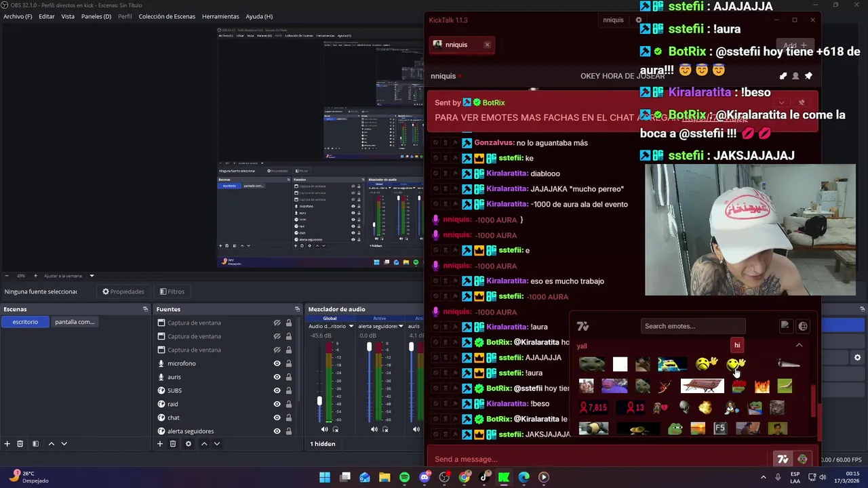Open source properties gear in Fuentes toolbar
868x488 pixels.
[x=189, y=444]
